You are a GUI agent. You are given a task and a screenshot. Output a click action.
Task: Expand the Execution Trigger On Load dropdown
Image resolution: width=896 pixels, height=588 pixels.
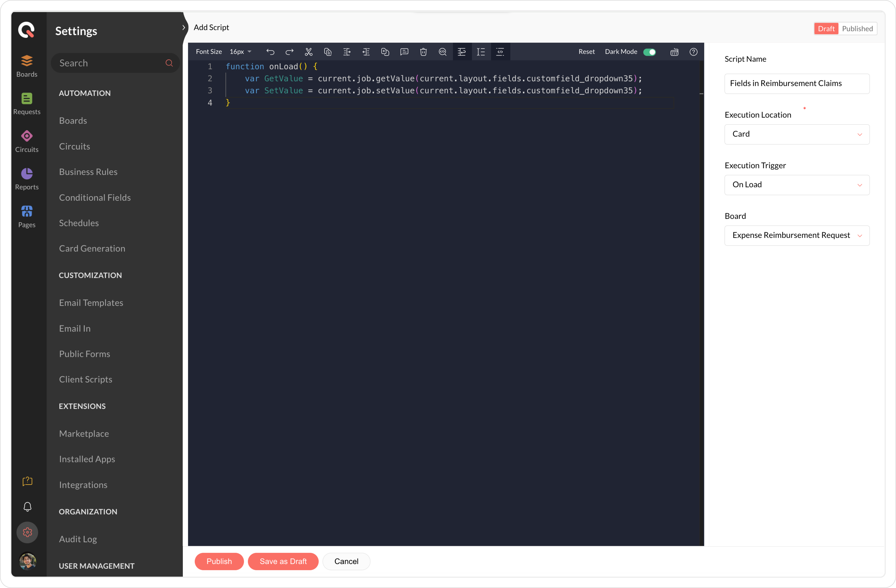point(797,185)
